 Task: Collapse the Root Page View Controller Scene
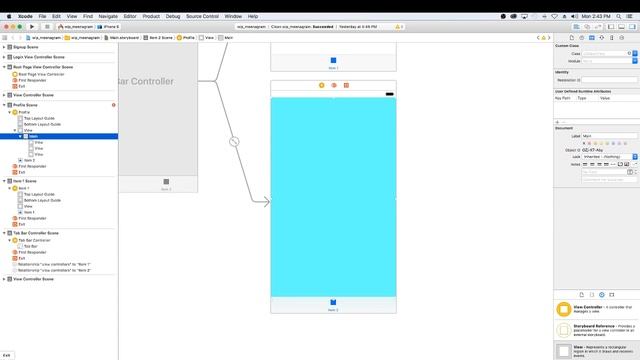4,67
